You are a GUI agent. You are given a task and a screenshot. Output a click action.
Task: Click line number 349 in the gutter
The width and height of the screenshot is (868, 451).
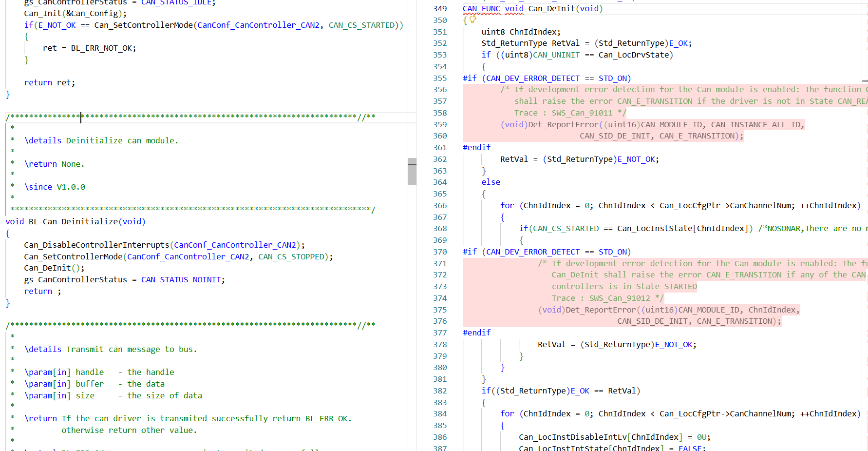click(x=440, y=8)
